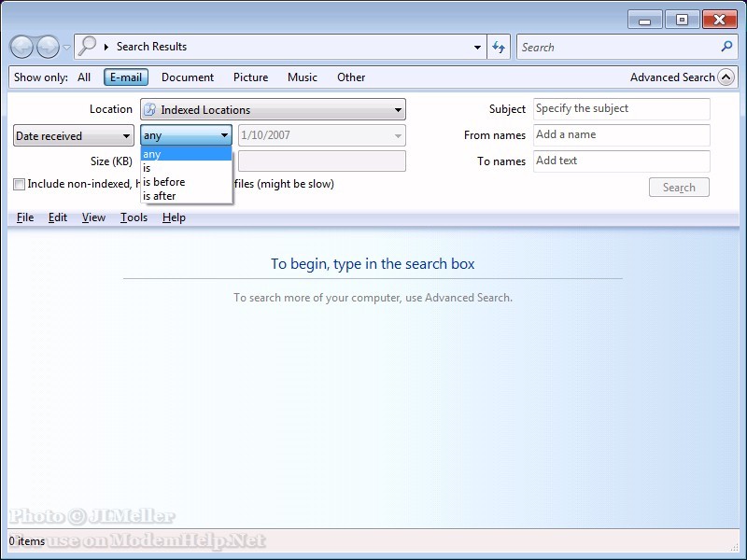The height and width of the screenshot is (560, 747).
Task: Show only All results
Action: tap(84, 77)
